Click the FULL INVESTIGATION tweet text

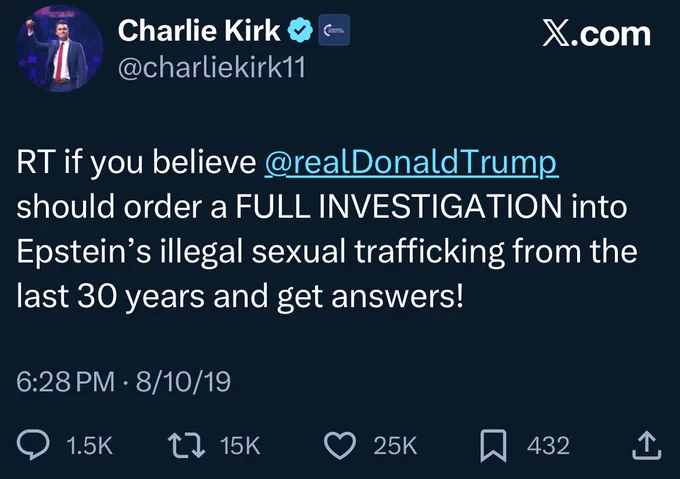click(399, 206)
